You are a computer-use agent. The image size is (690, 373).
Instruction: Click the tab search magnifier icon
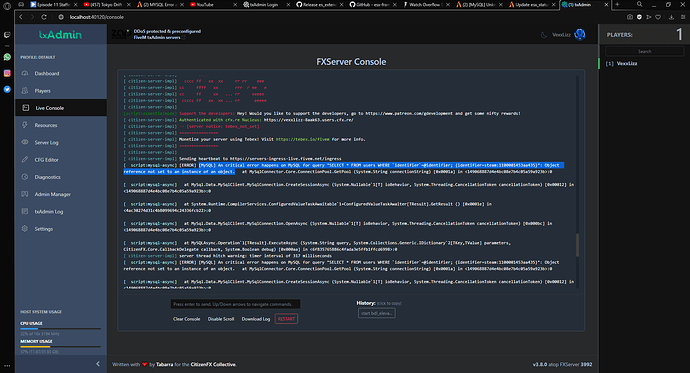pos(639,4)
